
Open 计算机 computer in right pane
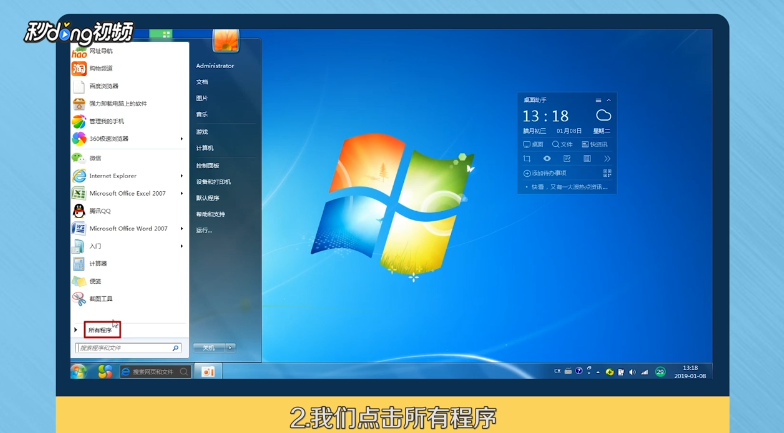pos(205,148)
